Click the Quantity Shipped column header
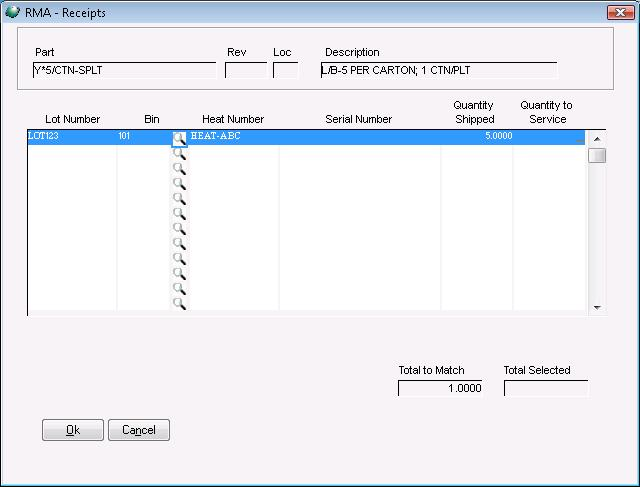This screenshot has width=640, height=487. (474, 112)
